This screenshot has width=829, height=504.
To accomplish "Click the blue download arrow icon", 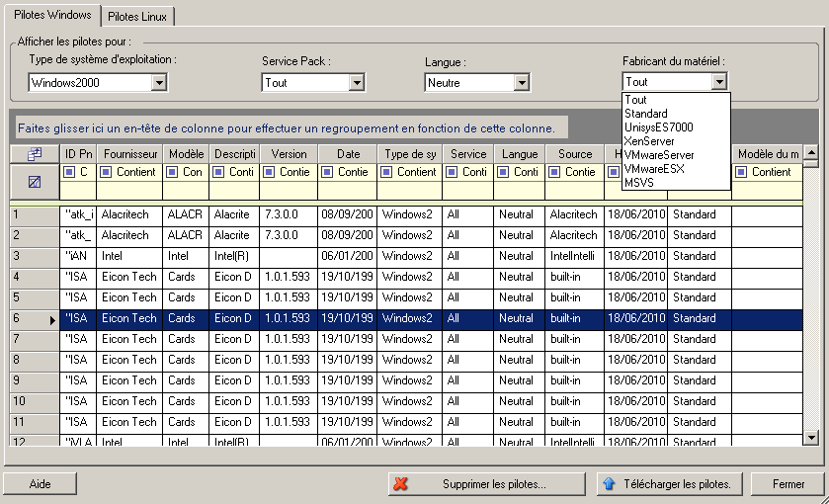I will coord(610,484).
